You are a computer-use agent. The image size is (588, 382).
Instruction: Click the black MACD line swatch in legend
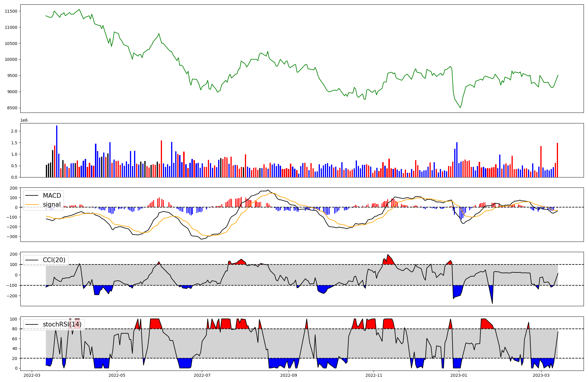click(x=32, y=196)
